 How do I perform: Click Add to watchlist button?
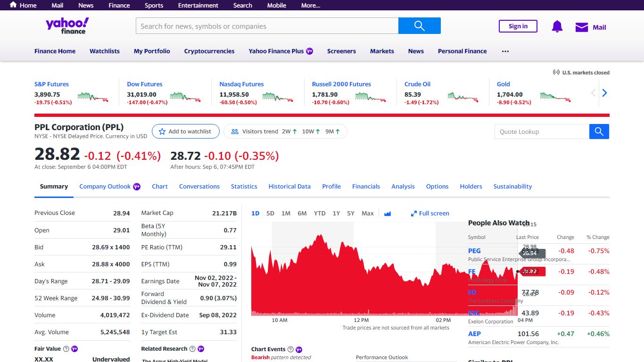coord(186,132)
